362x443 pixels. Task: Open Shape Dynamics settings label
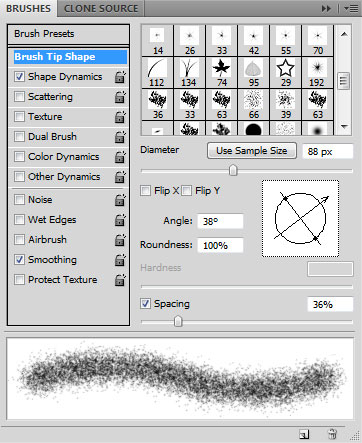coord(65,77)
